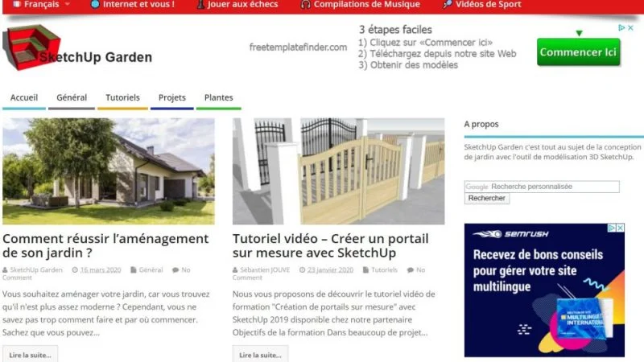Viewport: 644px width, 362px height.
Task: Click the Général category under first article
Action: 151,269
